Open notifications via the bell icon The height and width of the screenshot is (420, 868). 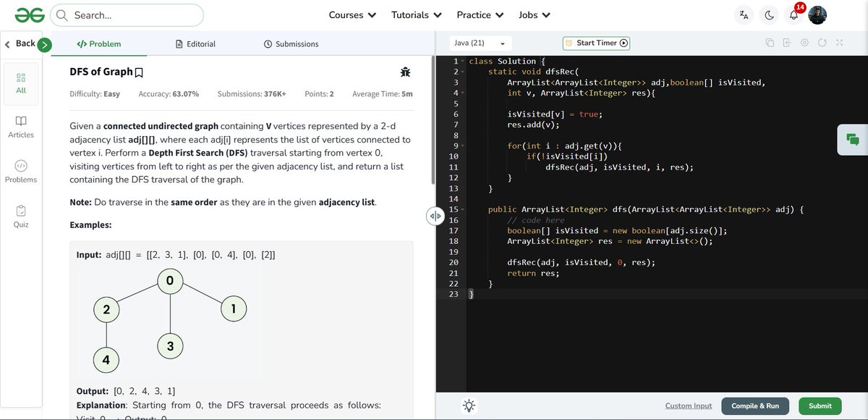coord(793,14)
